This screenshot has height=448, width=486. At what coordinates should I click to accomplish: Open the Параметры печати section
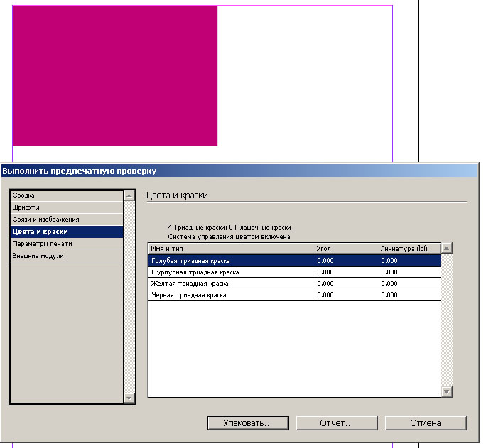(x=67, y=244)
